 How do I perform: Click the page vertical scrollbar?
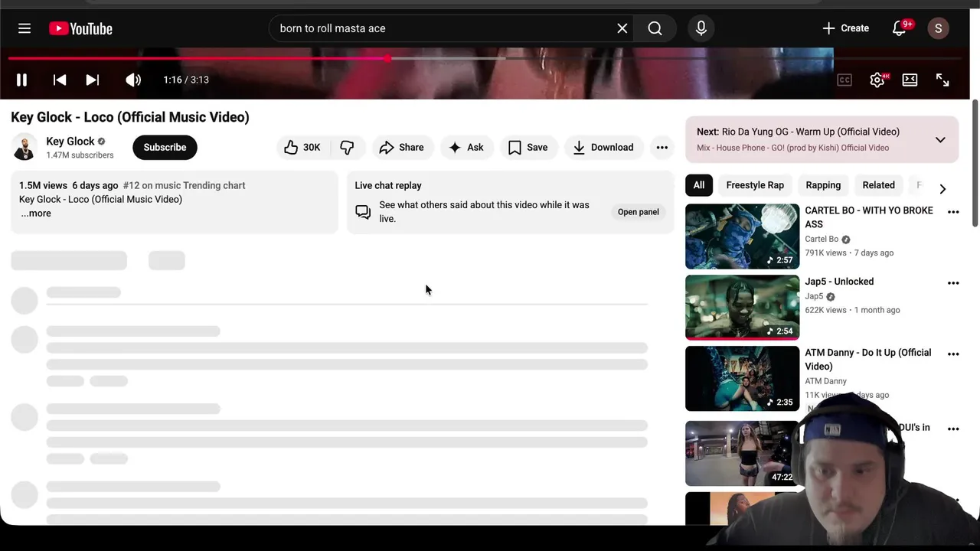975,162
